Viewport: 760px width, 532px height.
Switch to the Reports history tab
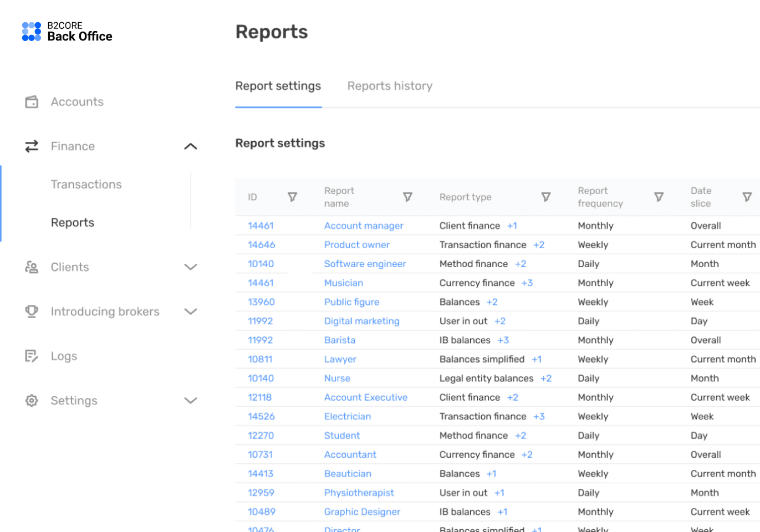(390, 86)
